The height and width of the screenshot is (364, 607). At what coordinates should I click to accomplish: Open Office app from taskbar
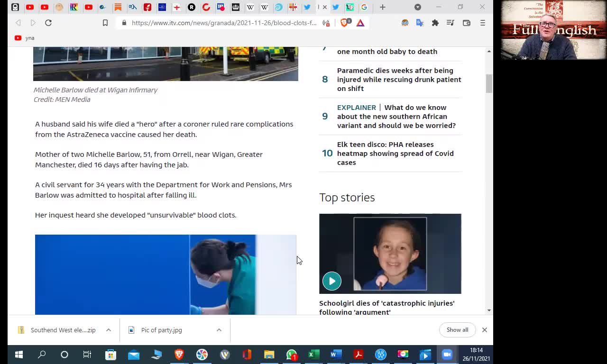(247, 355)
